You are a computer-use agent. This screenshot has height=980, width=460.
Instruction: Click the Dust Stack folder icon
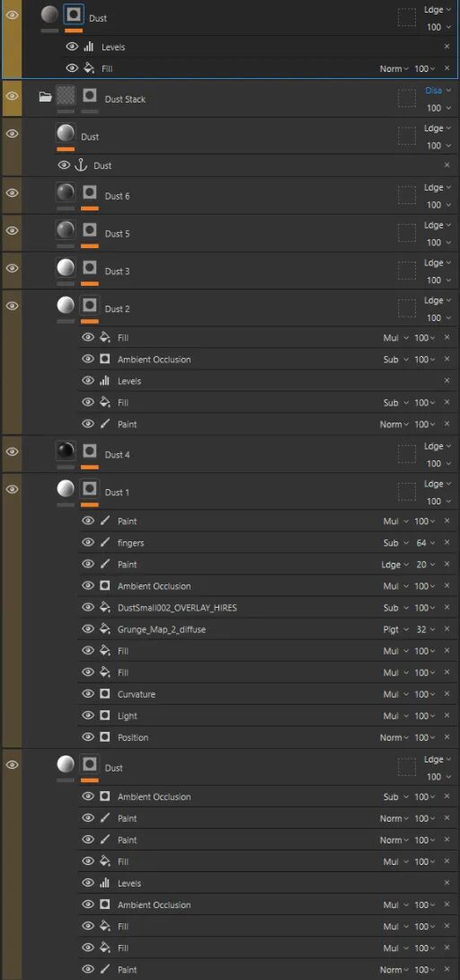point(45,97)
